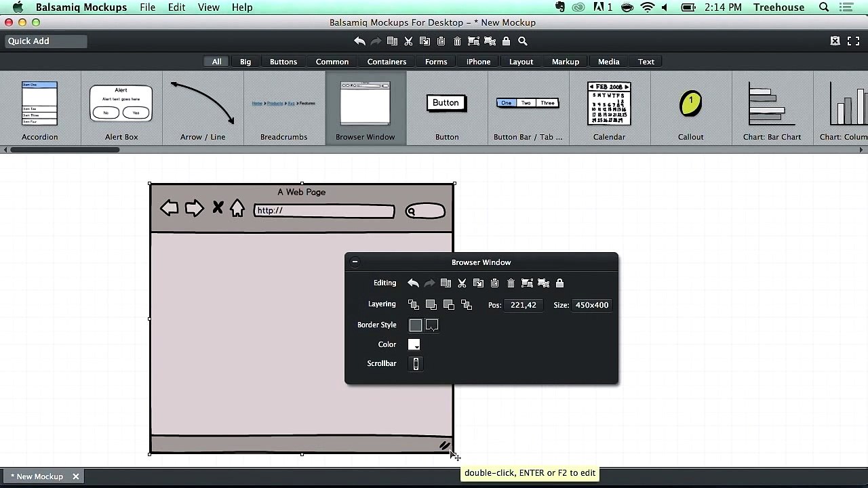The height and width of the screenshot is (488, 868).
Task: Switch to the Text category tab
Action: pos(646,62)
